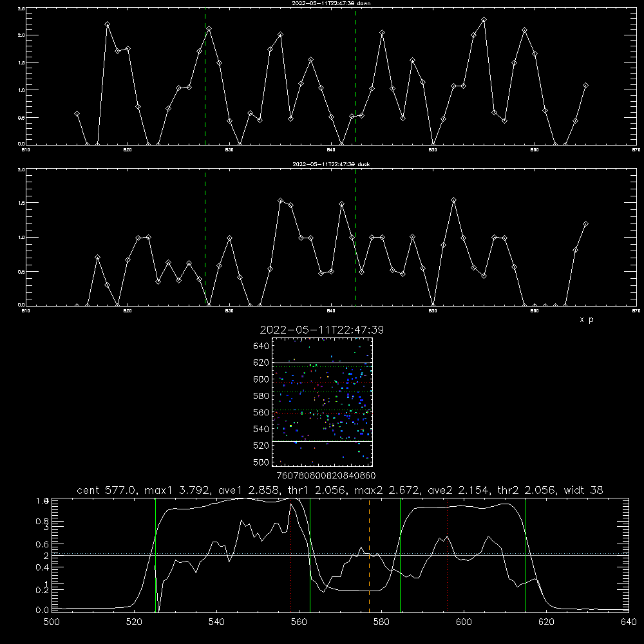Click the lower white horizontal line in detector image
Screen dimensions: 644x644
322,441
